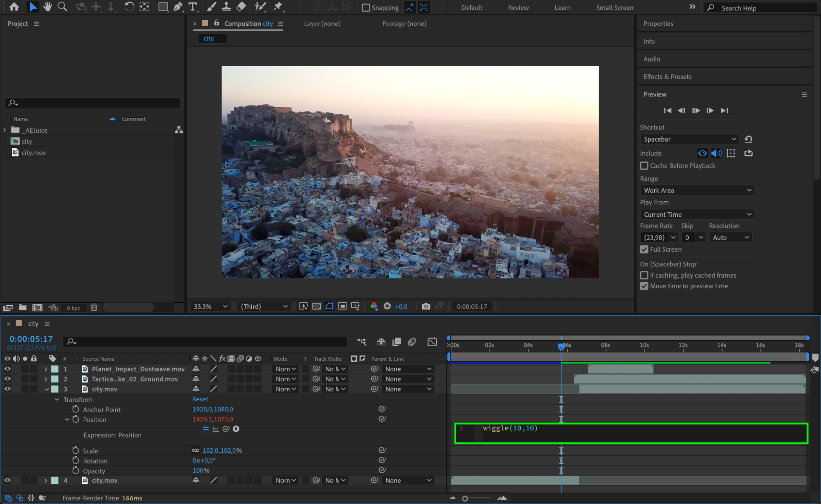This screenshot has height=504, width=821.
Task: Open the Work Area range dropdown
Action: (697, 190)
